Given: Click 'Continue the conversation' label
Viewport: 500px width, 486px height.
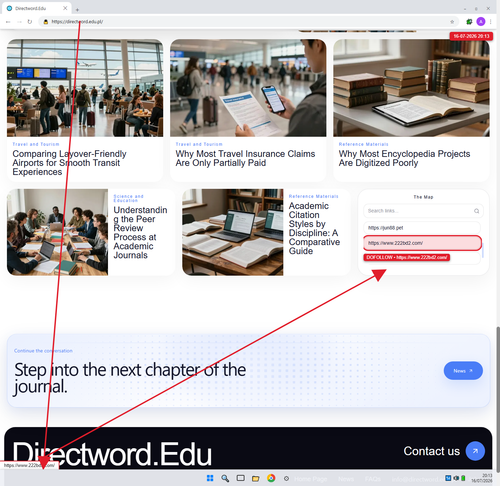Looking at the screenshot, I should [43, 351].
